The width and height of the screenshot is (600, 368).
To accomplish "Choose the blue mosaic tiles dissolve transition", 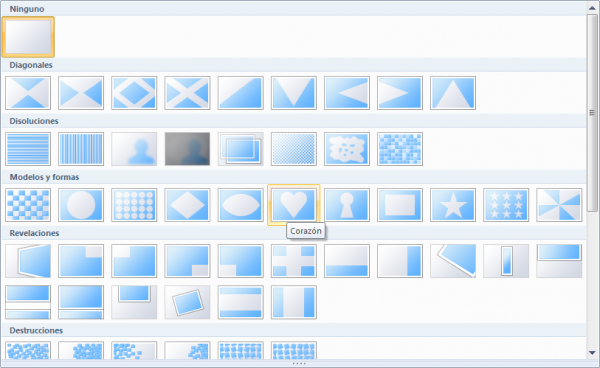I will (x=400, y=149).
